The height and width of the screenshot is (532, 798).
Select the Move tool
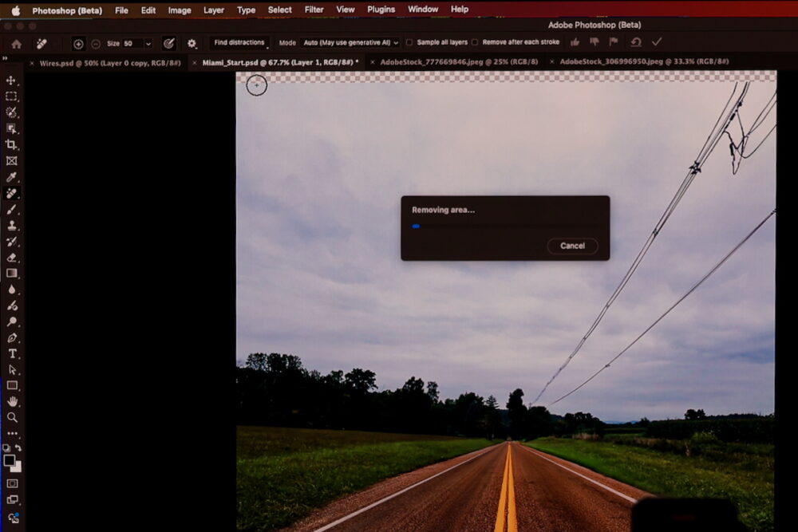coord(11,81)
